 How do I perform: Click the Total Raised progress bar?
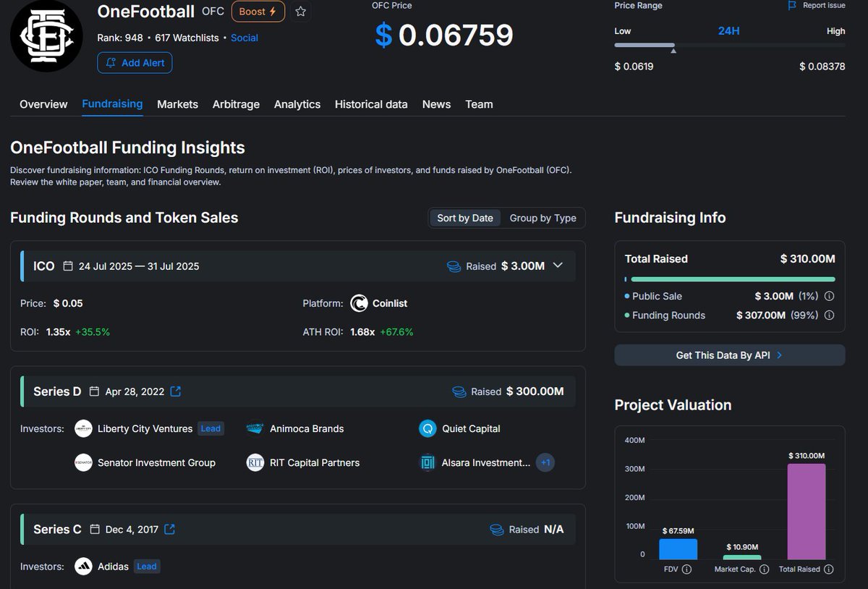tap(730, 279)
